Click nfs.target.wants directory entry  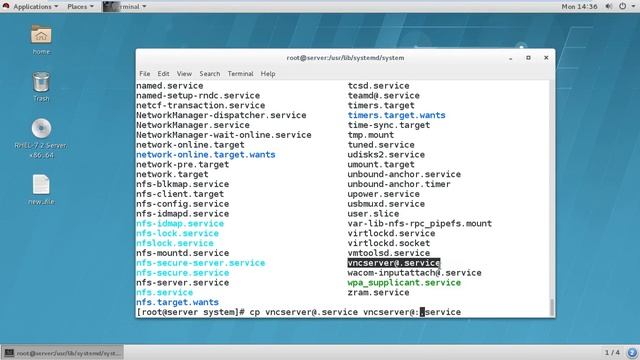[x=178, y=302]
